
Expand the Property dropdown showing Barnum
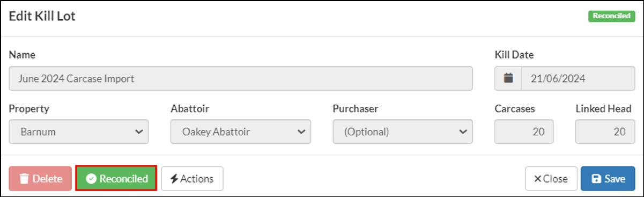(79, 132)
